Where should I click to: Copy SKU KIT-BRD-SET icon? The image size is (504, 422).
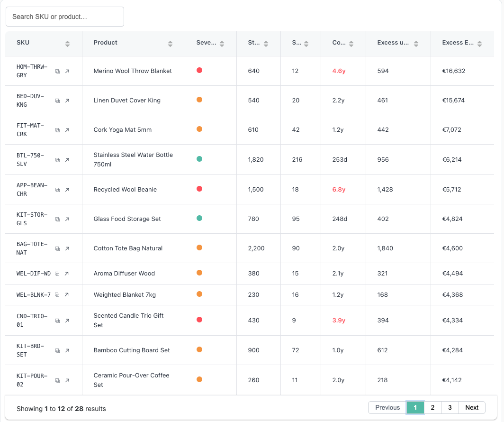click(x=57, y=350)
